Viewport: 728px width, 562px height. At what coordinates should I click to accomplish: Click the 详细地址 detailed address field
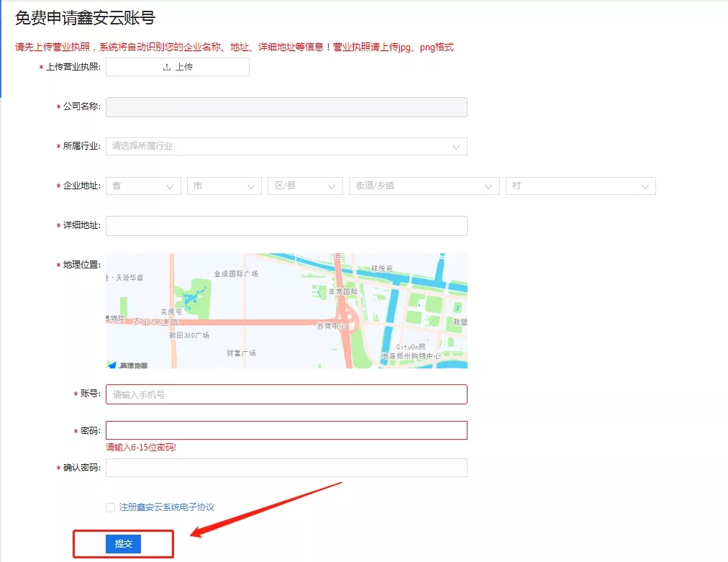(286, 226)
